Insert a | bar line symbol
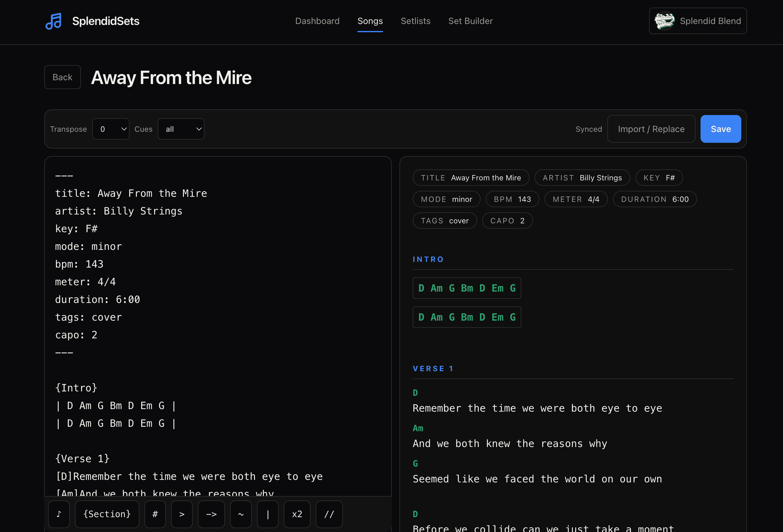This screenshot has height=532, width=783. (268, 514)
